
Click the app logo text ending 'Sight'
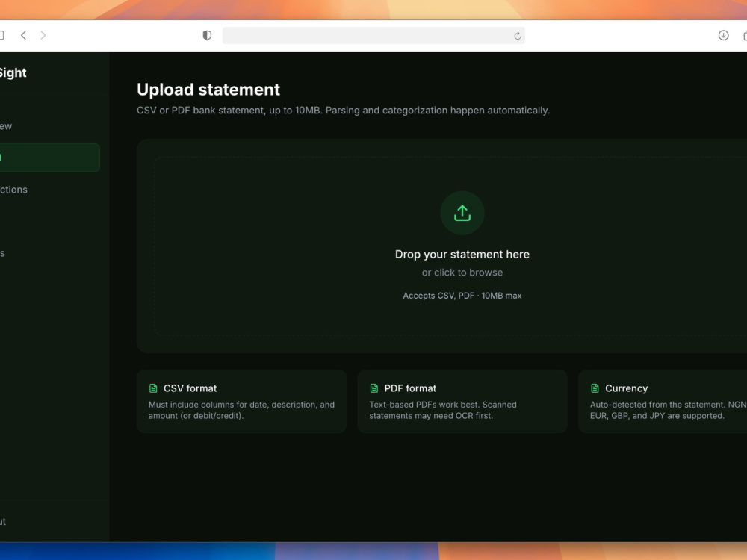[x=13, y=73]
